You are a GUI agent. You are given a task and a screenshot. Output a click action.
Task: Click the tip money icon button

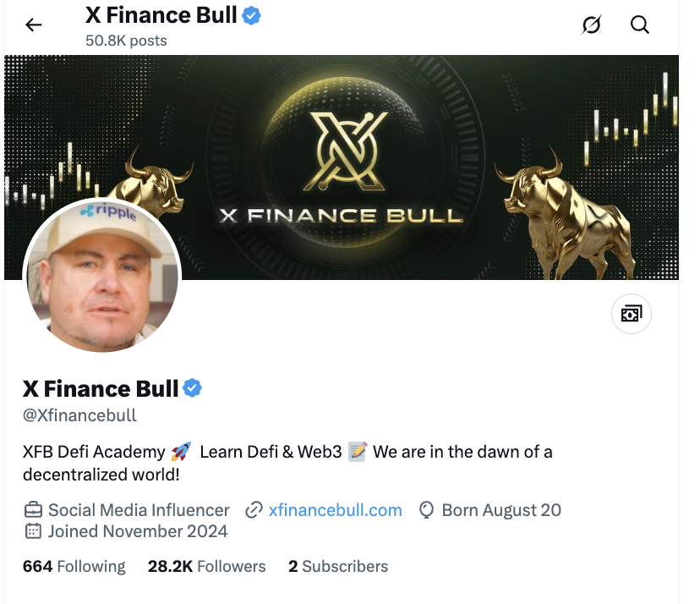(x=632, y=314)
